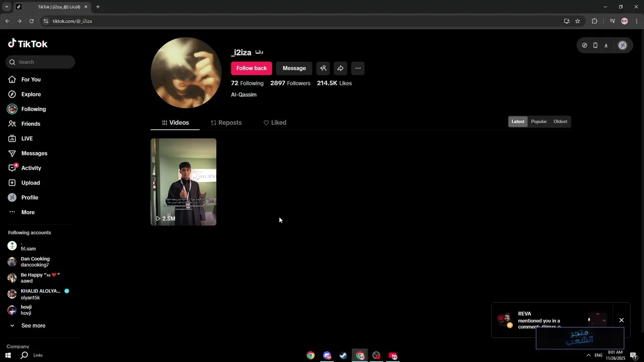This screenshot has height=362, width=644.
Task: Sort videos by Latest
Action: 518,122
